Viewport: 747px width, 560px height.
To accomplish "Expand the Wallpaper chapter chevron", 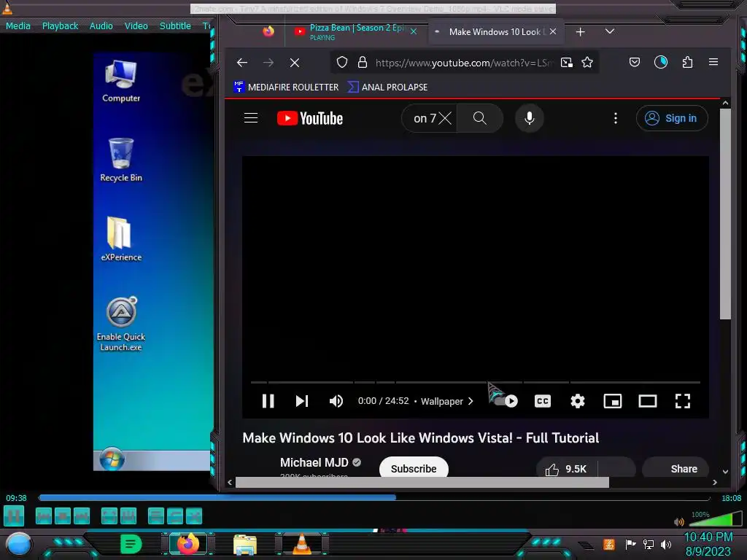I will tap(471, 402).
